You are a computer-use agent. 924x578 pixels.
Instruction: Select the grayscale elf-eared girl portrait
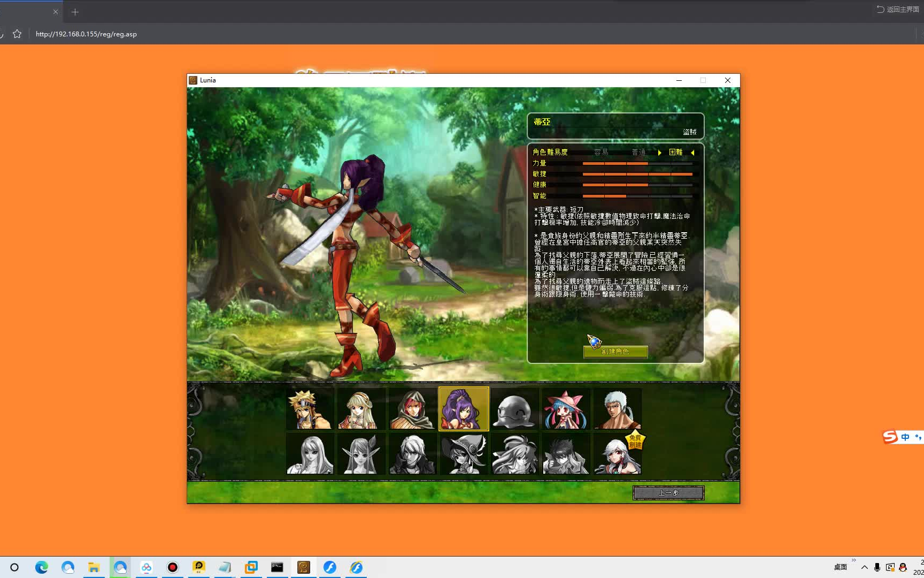361,454
